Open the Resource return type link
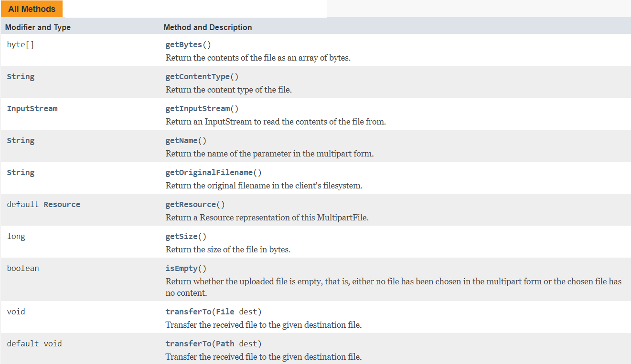The image size is (631, 364). pos(62,205)
